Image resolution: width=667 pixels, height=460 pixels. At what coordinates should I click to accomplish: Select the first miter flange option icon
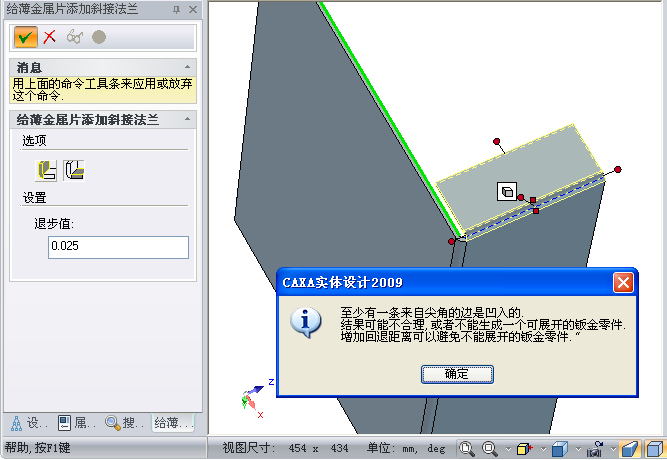tap(46, 171)
